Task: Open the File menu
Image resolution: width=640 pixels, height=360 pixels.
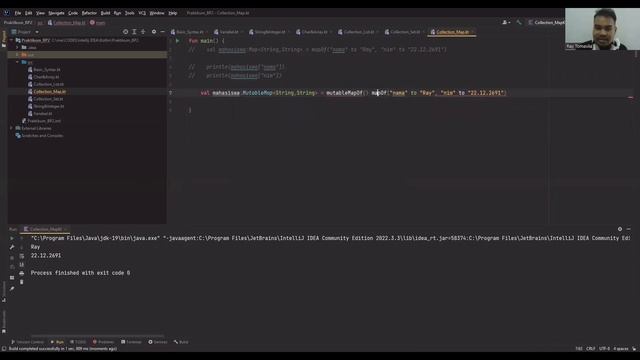Action: pos(18,13)
